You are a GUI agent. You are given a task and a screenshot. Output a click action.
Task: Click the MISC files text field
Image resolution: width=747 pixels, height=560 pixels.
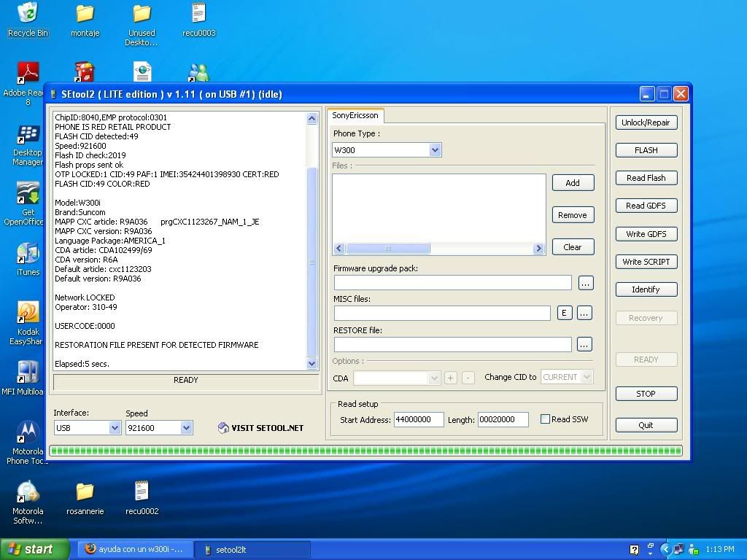tap(442, 313)
